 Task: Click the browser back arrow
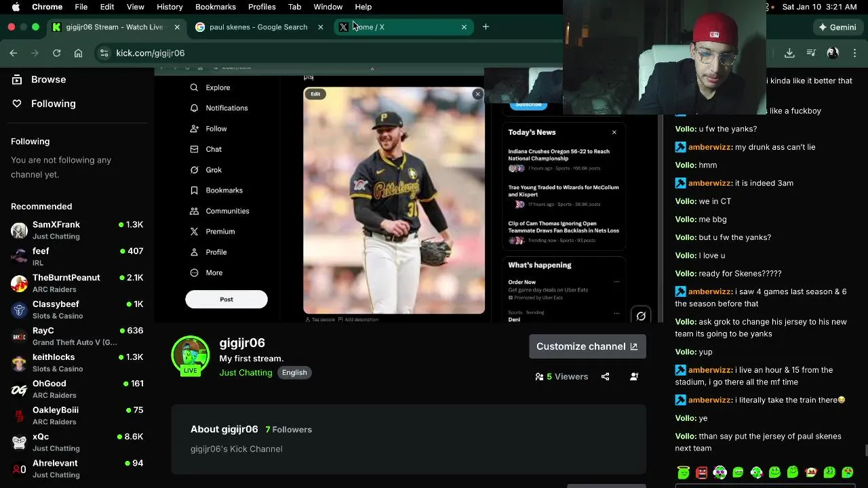point(14,53)
